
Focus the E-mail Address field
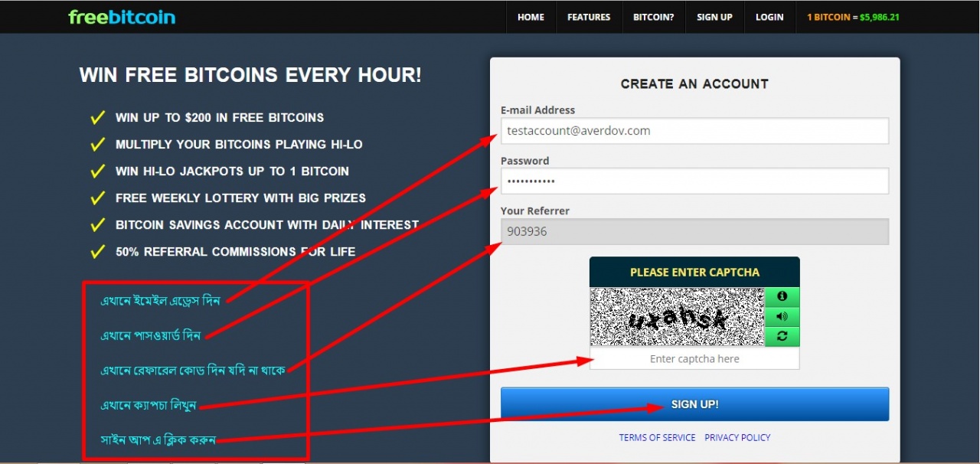(x=694, y=131)
